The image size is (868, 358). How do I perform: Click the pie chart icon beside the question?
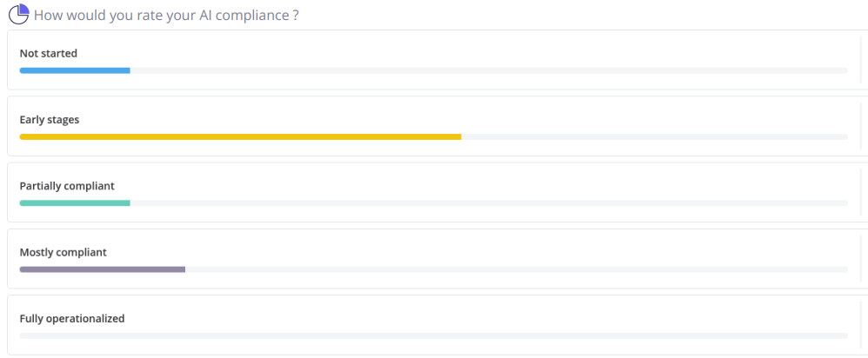[19, 14]
